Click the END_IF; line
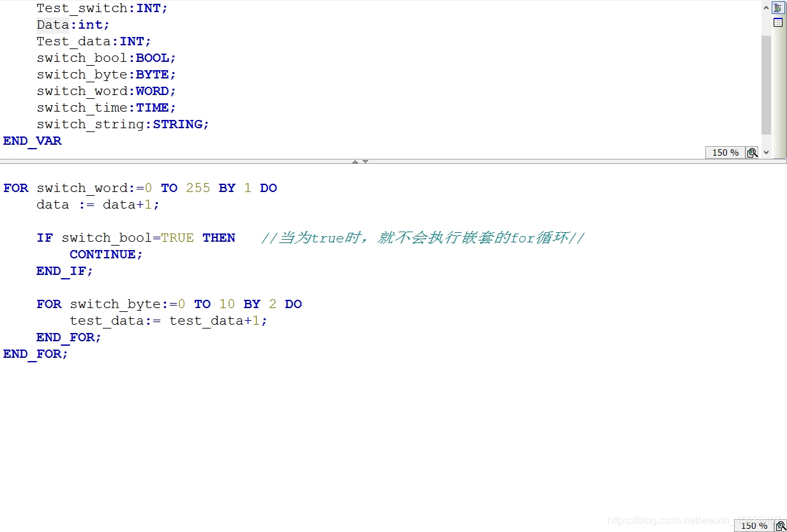This screenshot has width=787, height=532. click(64, 271)
